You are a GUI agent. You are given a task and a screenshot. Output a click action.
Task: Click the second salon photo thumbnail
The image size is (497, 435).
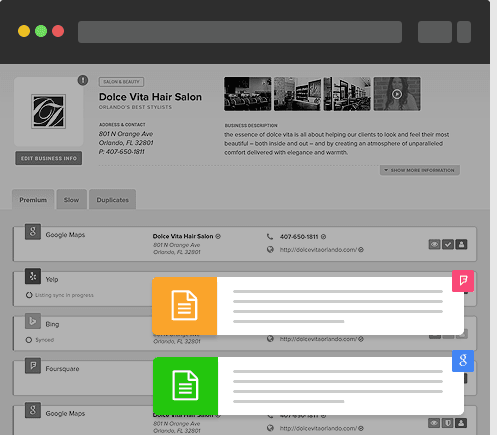tap(297, 94)
